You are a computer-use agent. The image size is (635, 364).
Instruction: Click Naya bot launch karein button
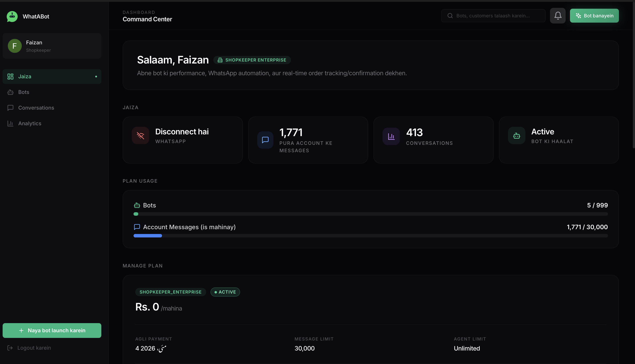(52, 331)
